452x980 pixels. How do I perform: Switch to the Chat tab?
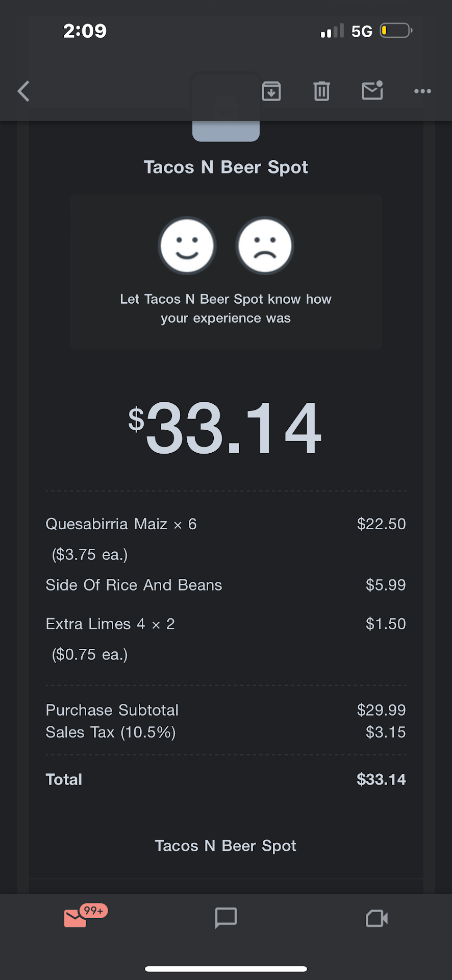tap(225, 918)
